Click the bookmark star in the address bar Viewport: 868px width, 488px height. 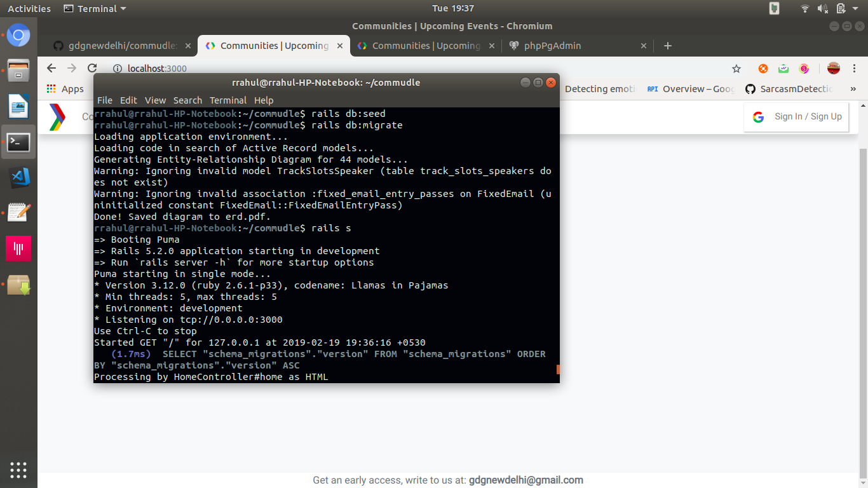coord(736,68)
